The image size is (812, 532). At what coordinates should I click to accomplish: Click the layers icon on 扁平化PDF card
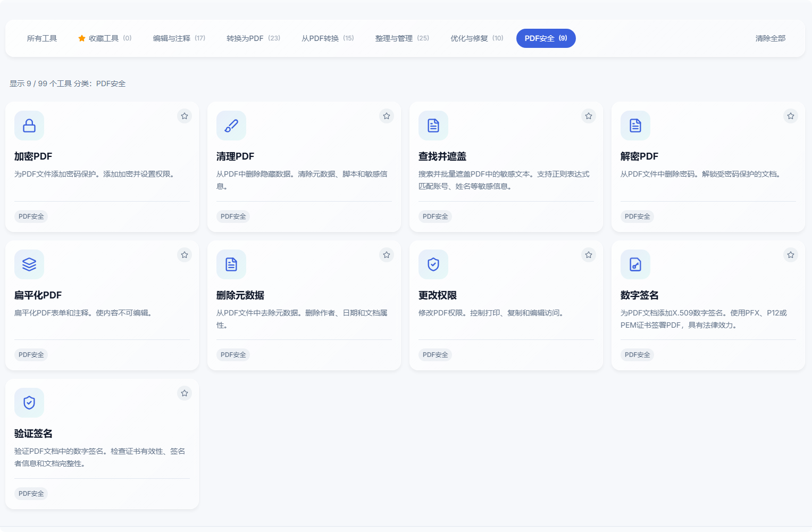click(29, 264)
